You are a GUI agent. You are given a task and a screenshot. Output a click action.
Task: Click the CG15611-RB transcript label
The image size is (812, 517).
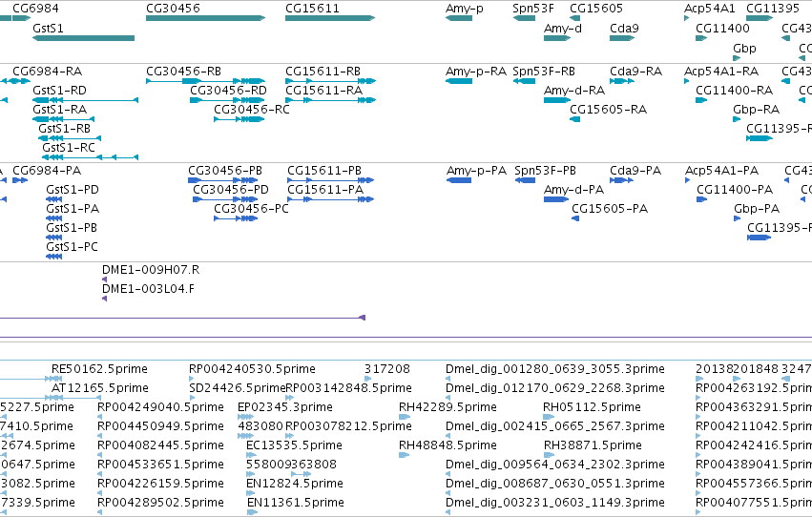[x=323, y=72]
